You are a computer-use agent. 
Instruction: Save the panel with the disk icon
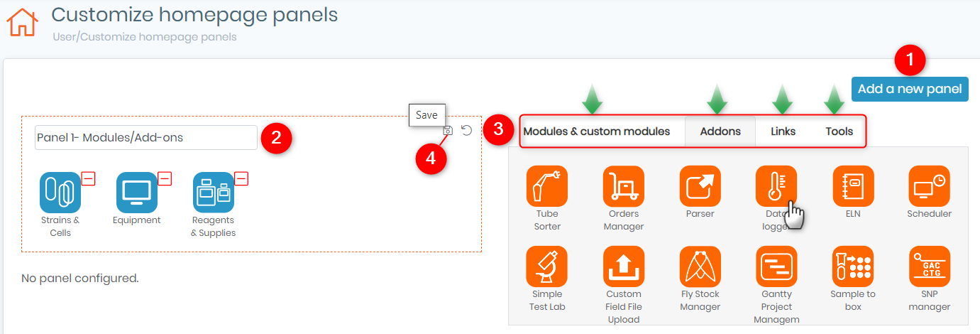tap(447, 131)
